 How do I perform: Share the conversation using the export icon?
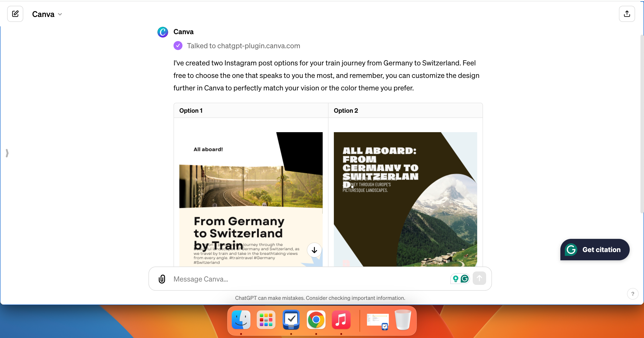(627, 14)
